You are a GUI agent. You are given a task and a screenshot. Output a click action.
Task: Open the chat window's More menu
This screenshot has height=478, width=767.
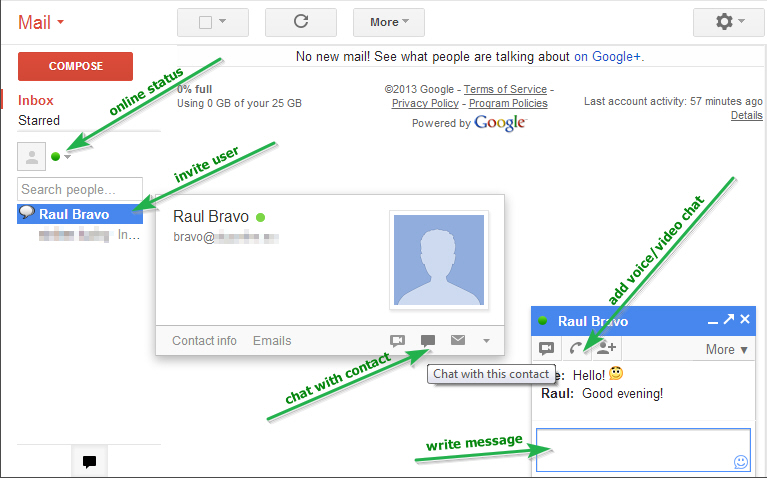pos(726,349)
